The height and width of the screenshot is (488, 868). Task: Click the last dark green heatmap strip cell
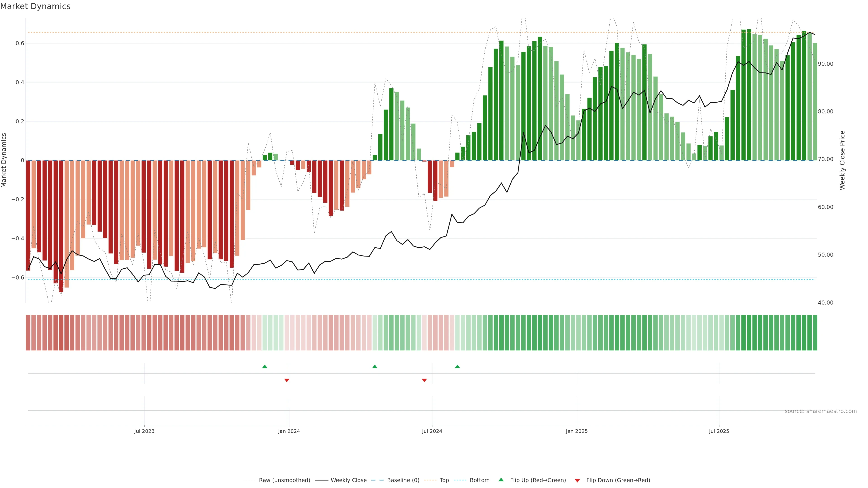[x=815, y=332]
